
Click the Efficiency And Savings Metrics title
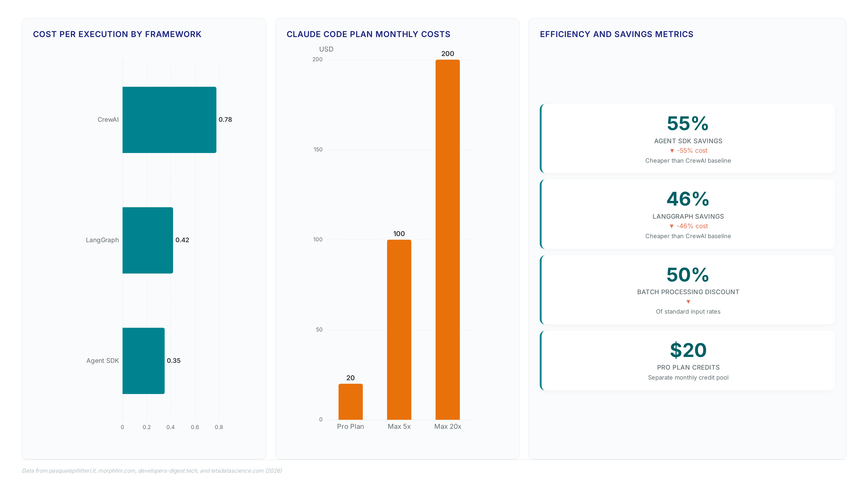617,34
